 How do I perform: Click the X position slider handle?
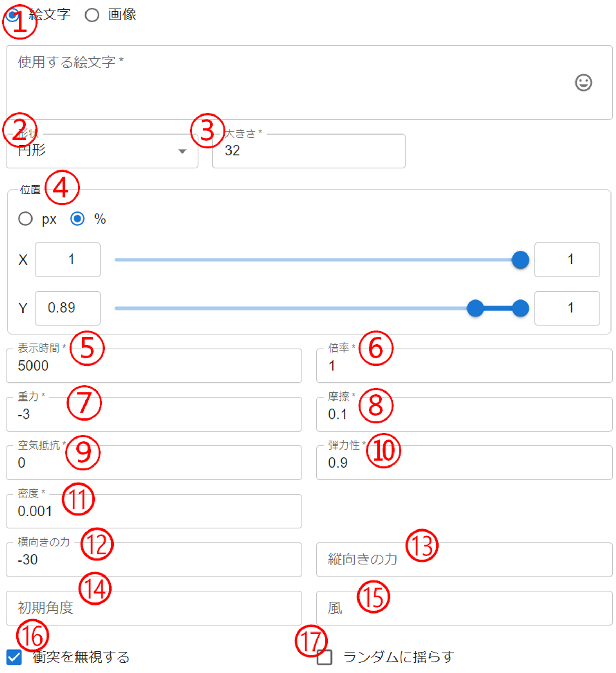520,260
